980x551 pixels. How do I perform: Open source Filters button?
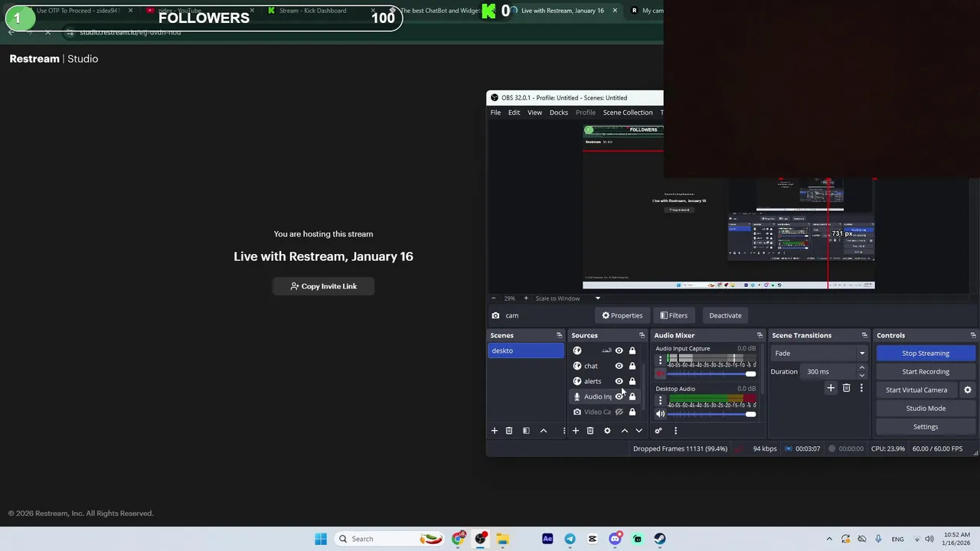(x=674, y=315)
